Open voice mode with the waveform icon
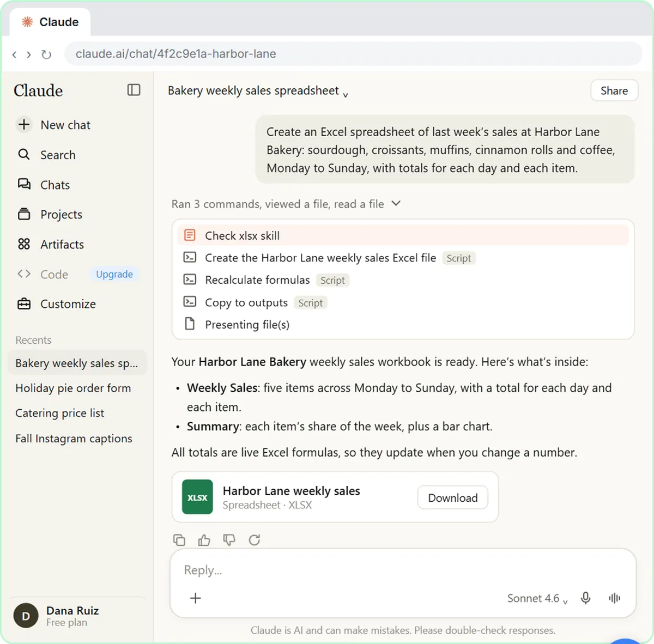The width and height of the screenshot is (654, 644). click(614, 598)
